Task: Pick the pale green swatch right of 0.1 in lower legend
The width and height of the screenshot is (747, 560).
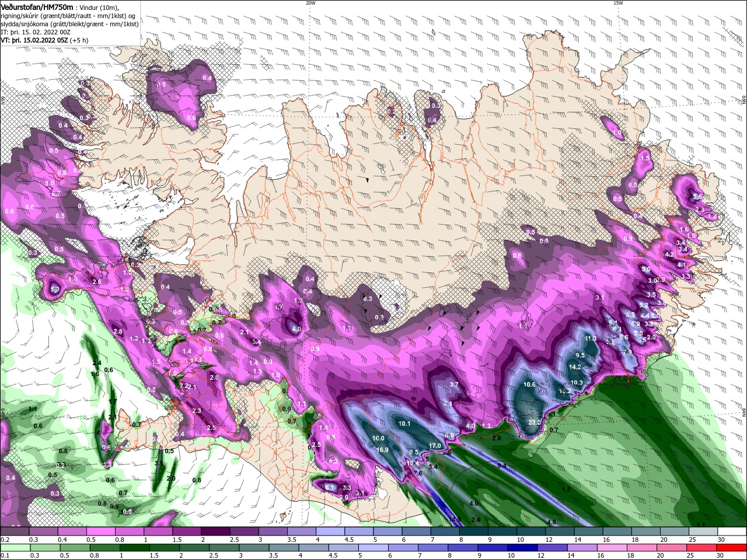Action: point(15,548)
